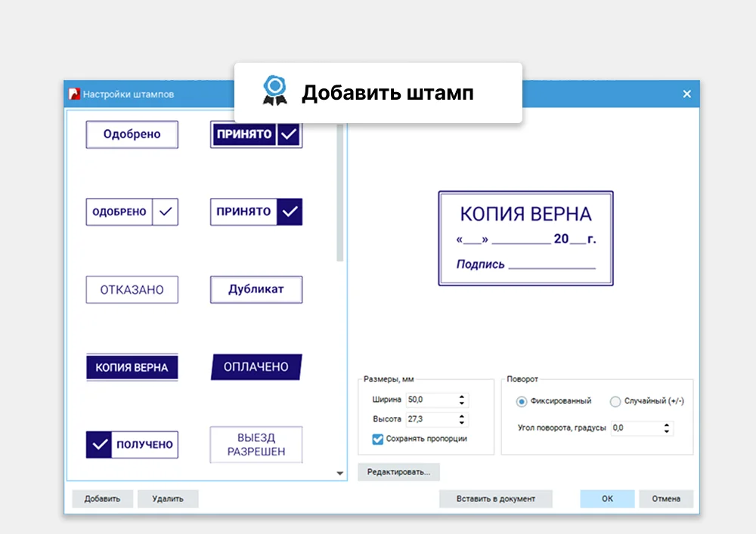This screenshot has height=534, width=756.
Task: Click the stamp list scrollbar down arrow
Action: [339, 474]
